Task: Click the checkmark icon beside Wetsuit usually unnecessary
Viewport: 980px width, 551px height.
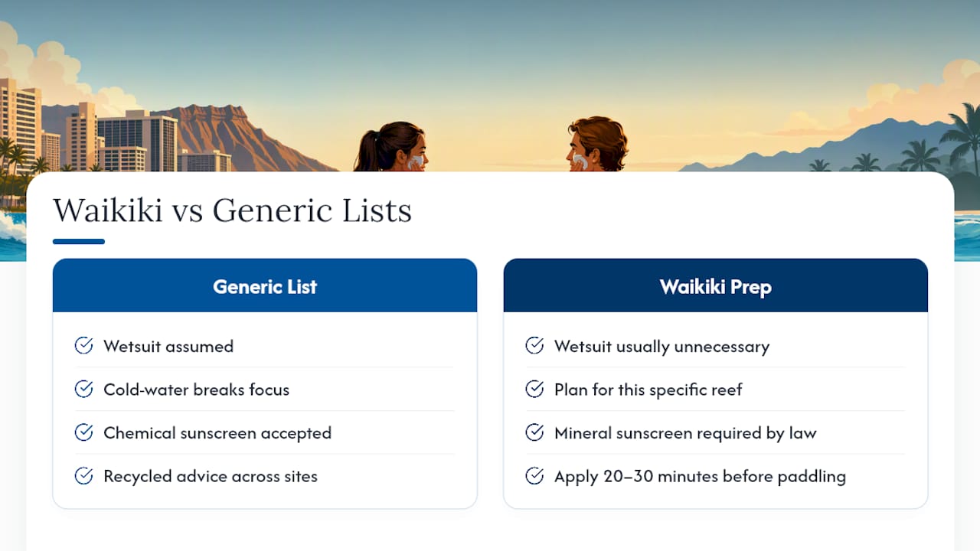Action: (534, 346)
